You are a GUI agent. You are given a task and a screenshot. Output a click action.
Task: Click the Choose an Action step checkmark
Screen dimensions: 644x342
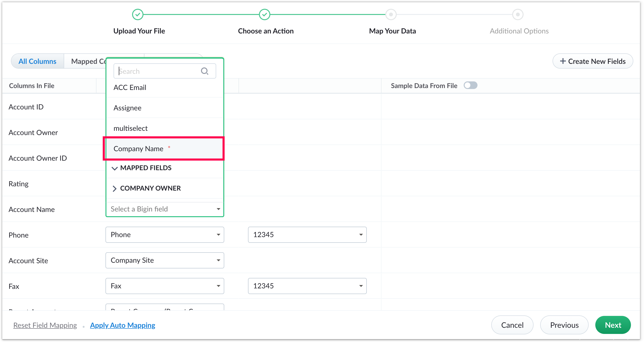264,14
